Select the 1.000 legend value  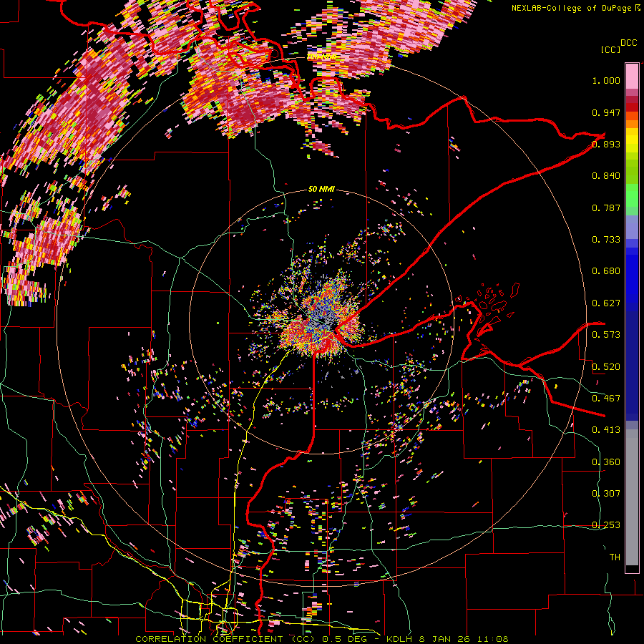[x=606, y=80]
